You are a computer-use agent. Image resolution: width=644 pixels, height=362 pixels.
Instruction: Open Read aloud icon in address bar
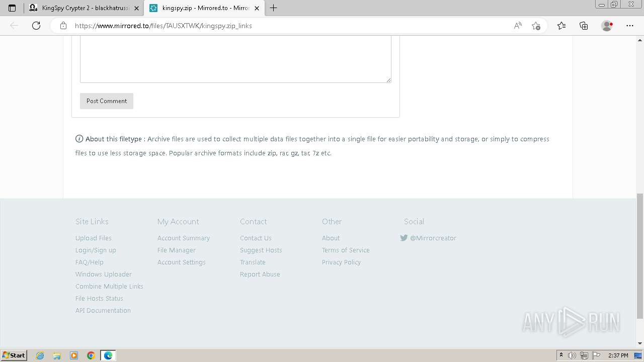click(x=518, y=26)
